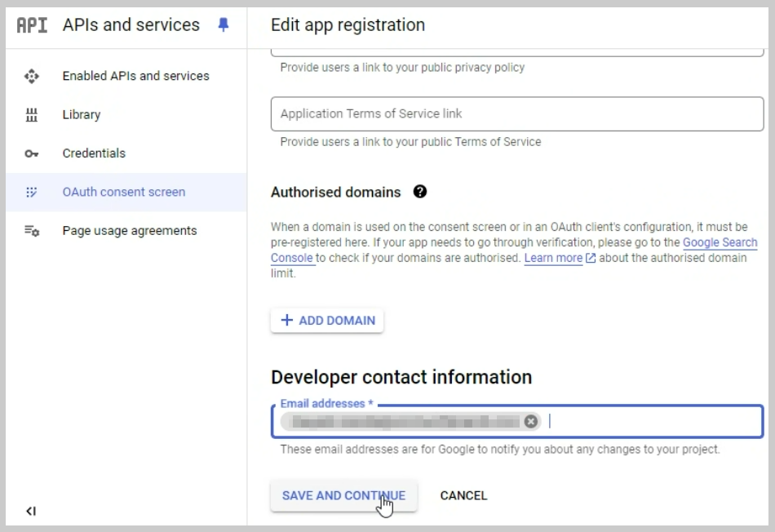775x532 pixels.
Task: Click the Developer contact information heading
Action: click(401, 377)
